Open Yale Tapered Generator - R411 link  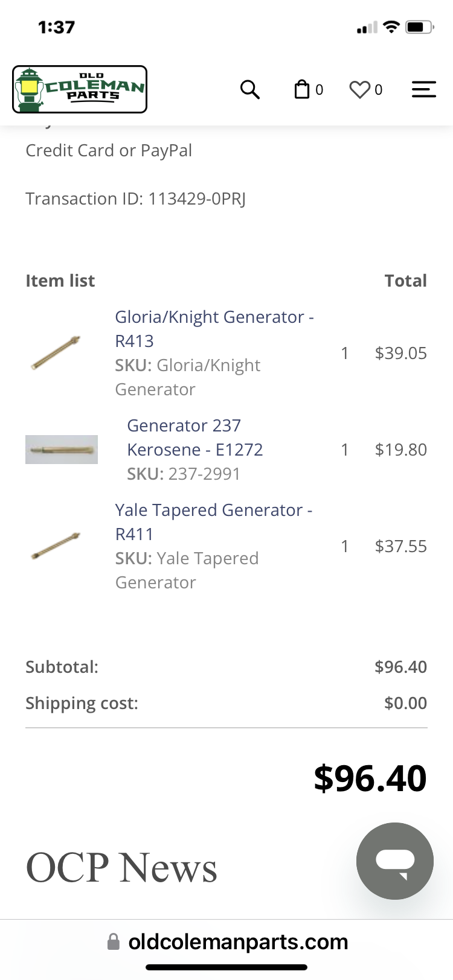click(x=213, y=521)
